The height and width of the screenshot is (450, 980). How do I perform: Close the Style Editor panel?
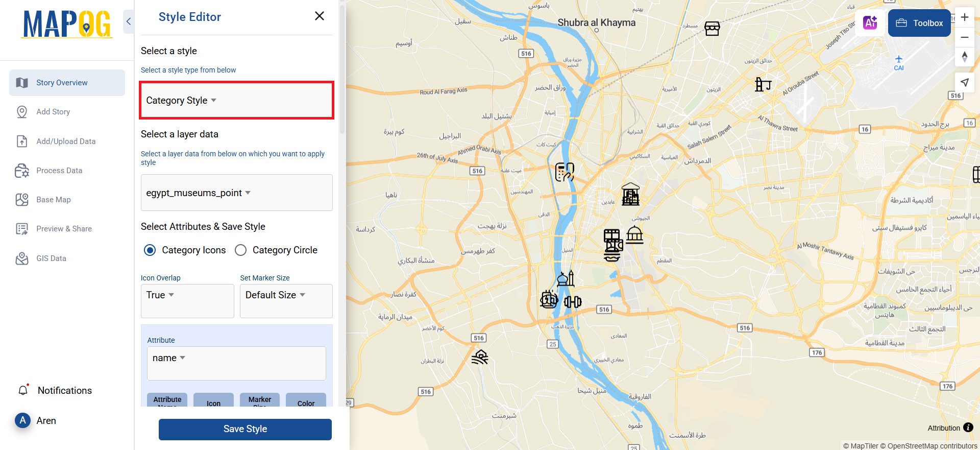320,16
